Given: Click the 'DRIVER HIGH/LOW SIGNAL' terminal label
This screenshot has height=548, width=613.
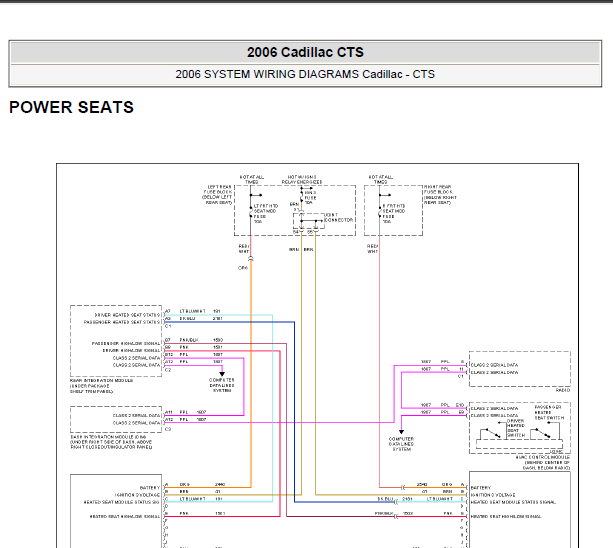Looking at the screenshot, I should (131, 351).
